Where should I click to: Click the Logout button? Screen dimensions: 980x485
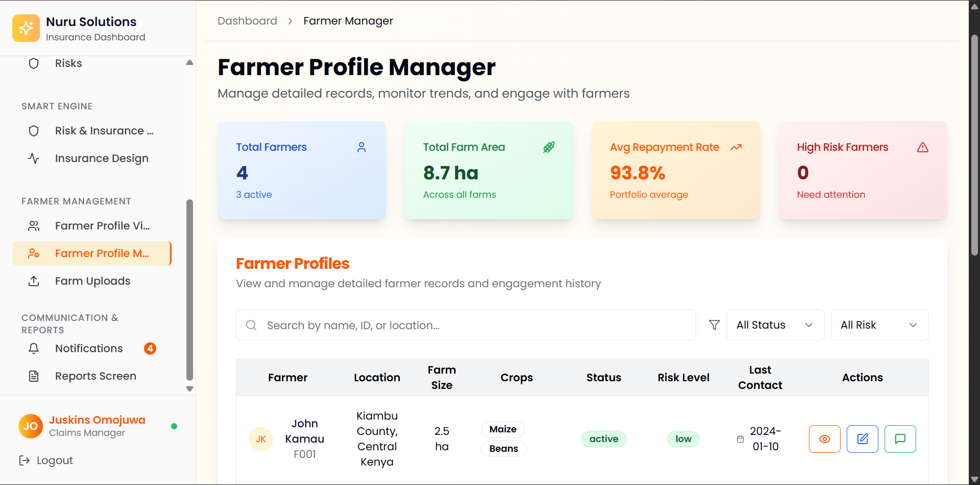click(46, 460)
